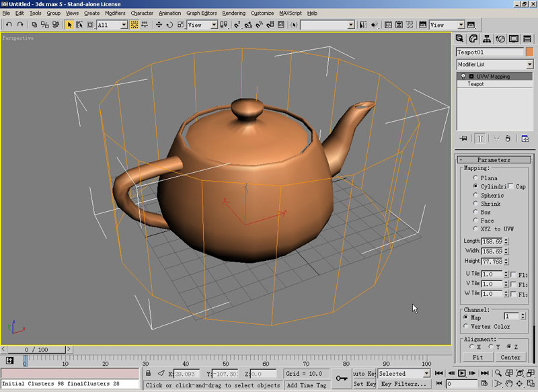Open the Modifiers menu
Viewport: 538px width, 392px height.
115,13
